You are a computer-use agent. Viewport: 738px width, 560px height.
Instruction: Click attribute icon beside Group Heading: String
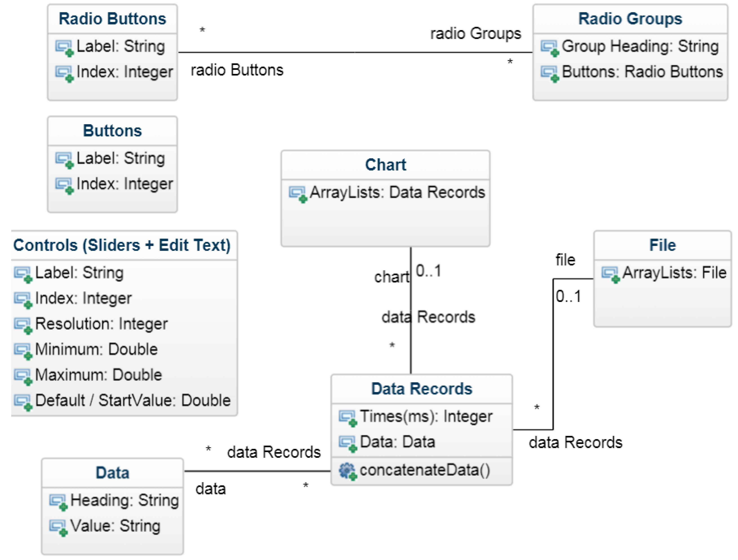tap(549, 48)
